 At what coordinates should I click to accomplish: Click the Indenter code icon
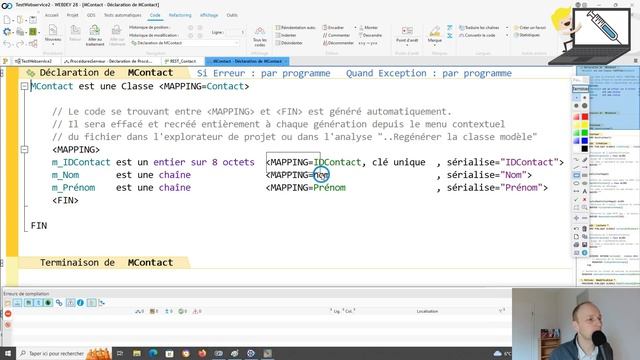pyautogui.click(x=278, y=35)
